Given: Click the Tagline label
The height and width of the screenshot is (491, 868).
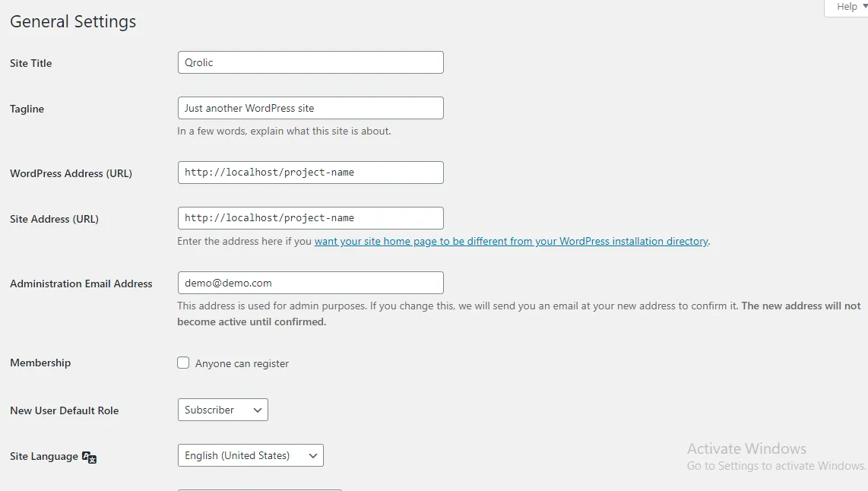Looking at the screenshot, I should pos(27,109).
